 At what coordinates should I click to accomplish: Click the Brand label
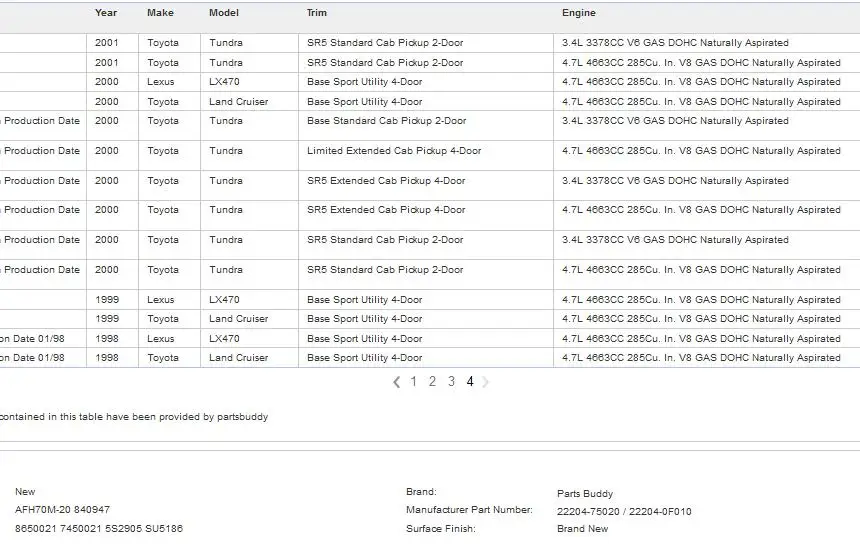tap(421, 492)
